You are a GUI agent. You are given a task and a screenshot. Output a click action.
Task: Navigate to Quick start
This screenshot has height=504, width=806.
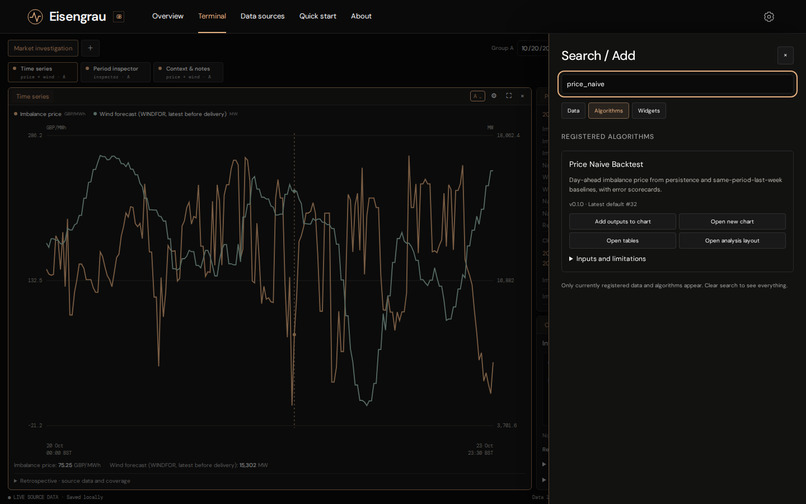click(318, 16)
